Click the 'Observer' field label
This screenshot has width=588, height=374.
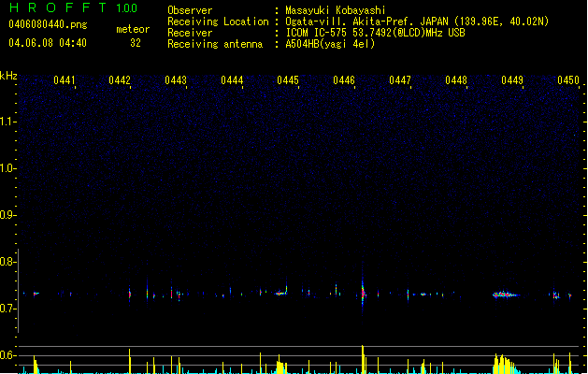[190, 10]
